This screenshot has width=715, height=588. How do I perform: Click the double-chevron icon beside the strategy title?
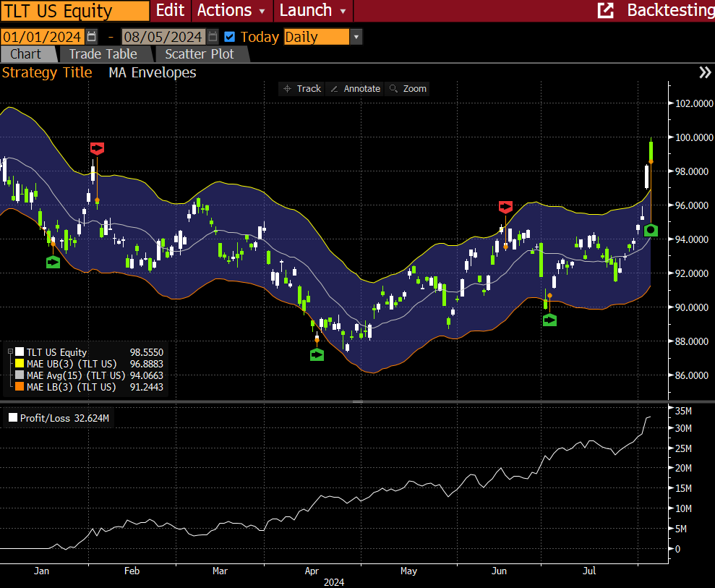[705, 72]
